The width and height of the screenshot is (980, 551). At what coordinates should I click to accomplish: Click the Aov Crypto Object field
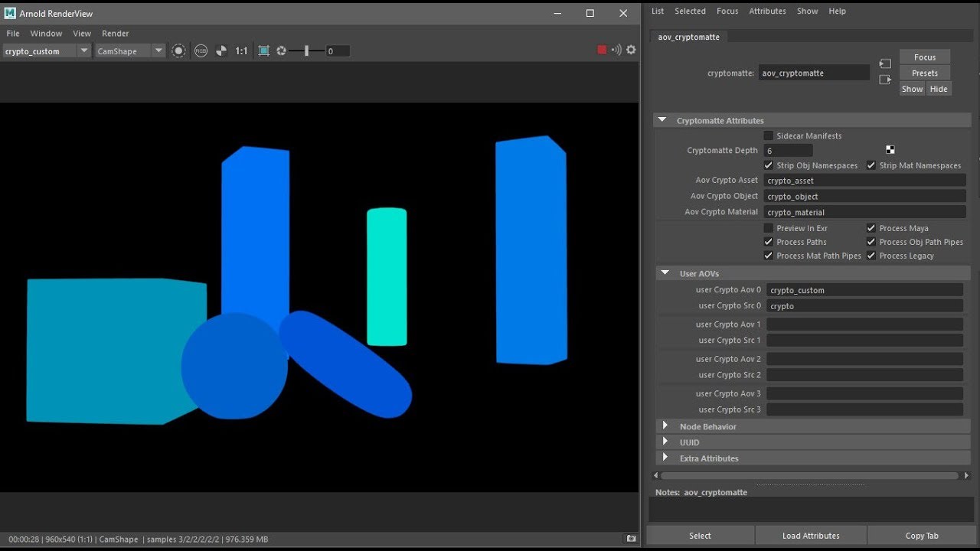click(864, 197)
